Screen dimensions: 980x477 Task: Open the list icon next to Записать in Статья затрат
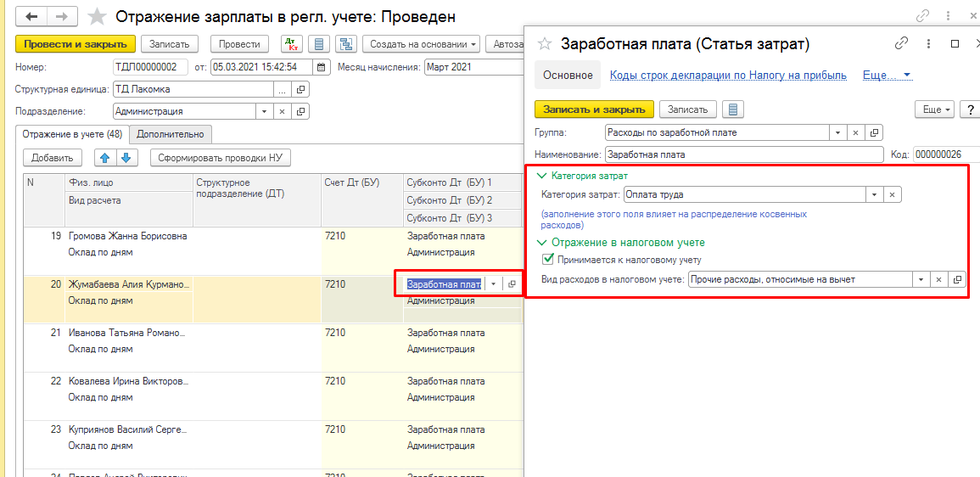(733, 109)
